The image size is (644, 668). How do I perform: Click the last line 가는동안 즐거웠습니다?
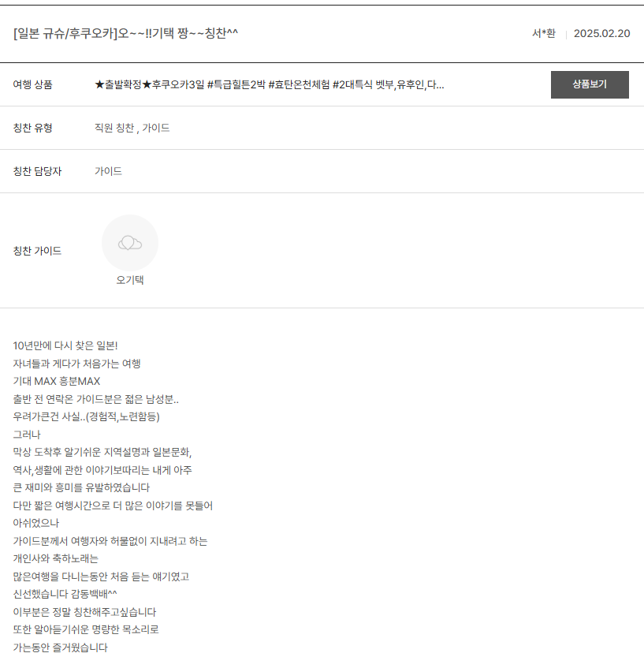[61, 647]
